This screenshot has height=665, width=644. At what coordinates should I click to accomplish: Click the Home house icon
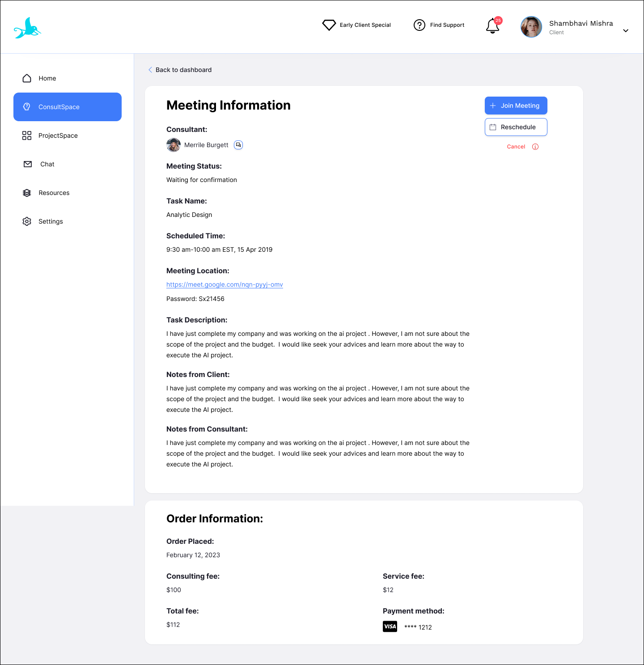point(27,78)
